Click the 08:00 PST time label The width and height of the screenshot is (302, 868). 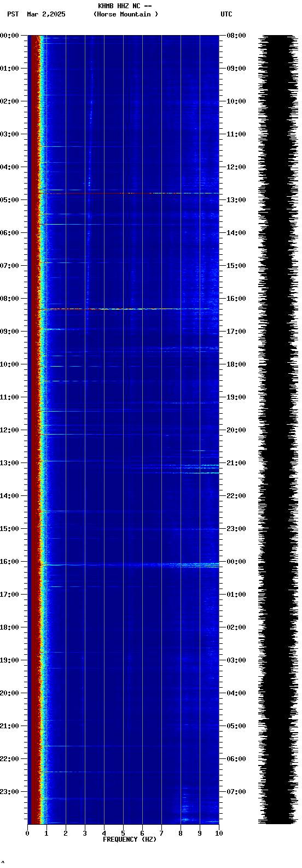(9, 299)
